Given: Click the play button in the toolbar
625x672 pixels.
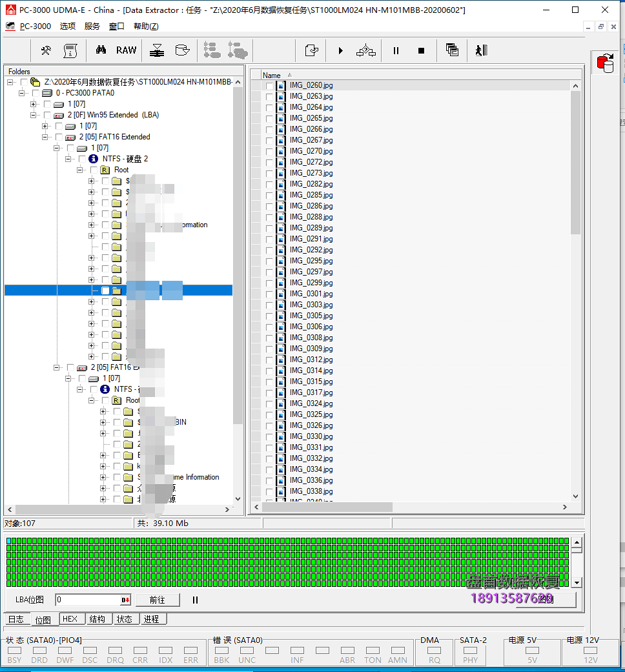Looking at the screenshot, I should coord(341,50).
